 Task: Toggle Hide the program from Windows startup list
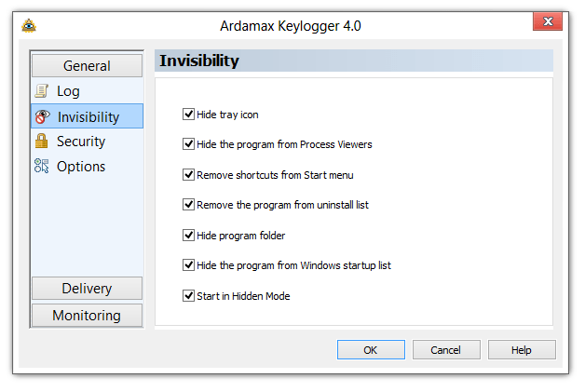pos(188,265)
